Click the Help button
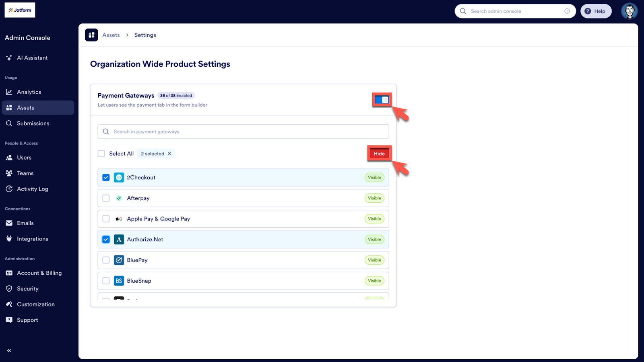This screenshot has width=644, height=362. pos(596,11)
